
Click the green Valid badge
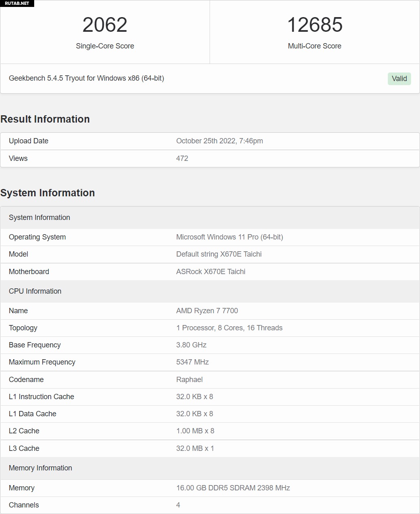pyautogui.click(x=399, y=79)
